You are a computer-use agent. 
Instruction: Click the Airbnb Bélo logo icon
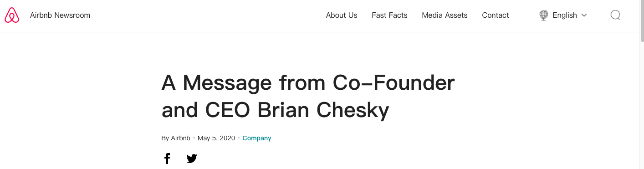coord(12,15)
